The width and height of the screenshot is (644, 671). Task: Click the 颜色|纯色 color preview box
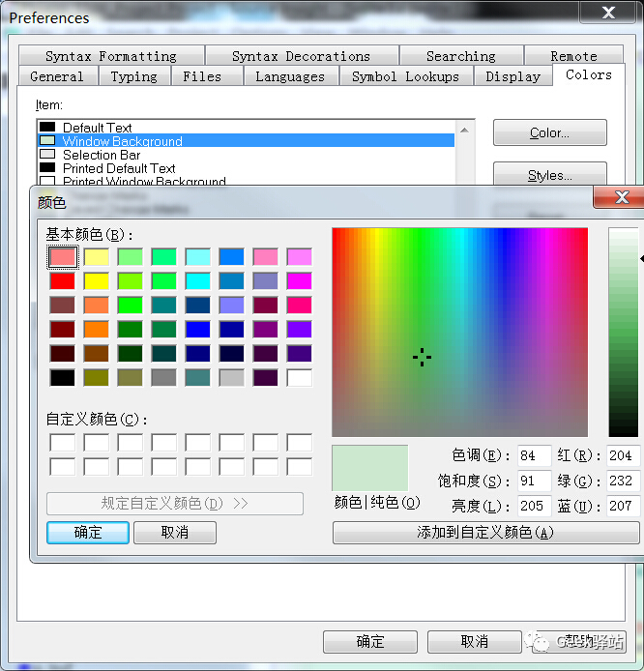[369, 468]
